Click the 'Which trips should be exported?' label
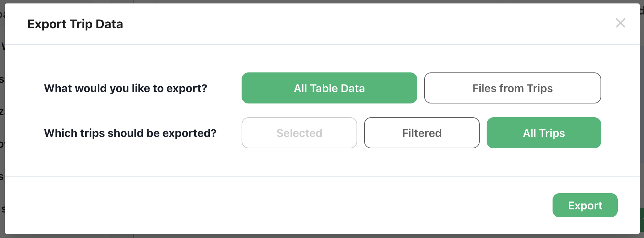Viewport: 644px width, 238px height. (130, 133)
